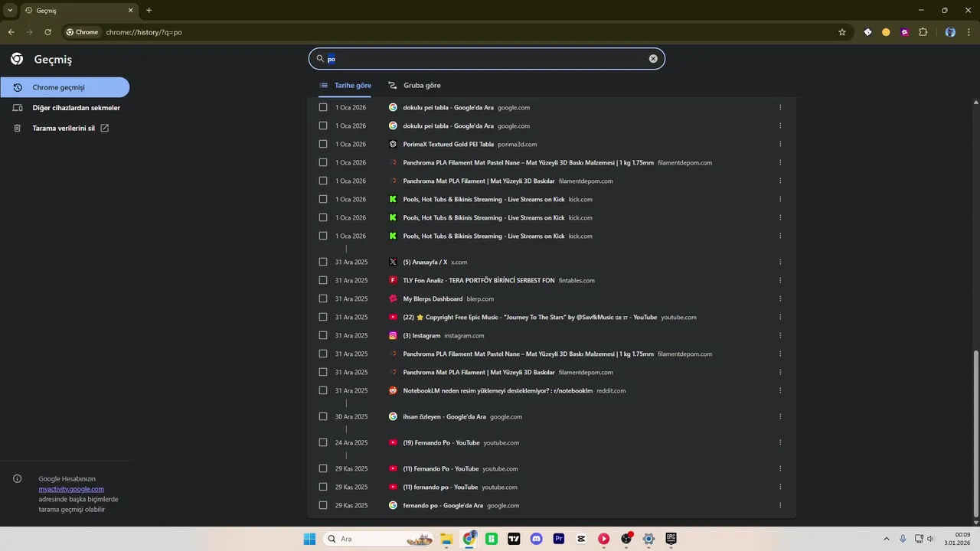Viewport: 980px width, 551px height.
Task: Open the tab search dropdown chevron
Action: click(x=10, y=11)
